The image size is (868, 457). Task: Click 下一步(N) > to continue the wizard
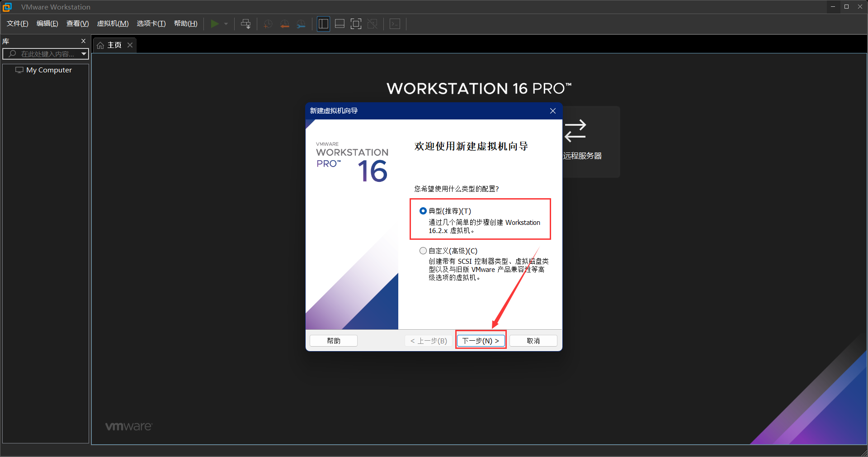click(481, 341)
